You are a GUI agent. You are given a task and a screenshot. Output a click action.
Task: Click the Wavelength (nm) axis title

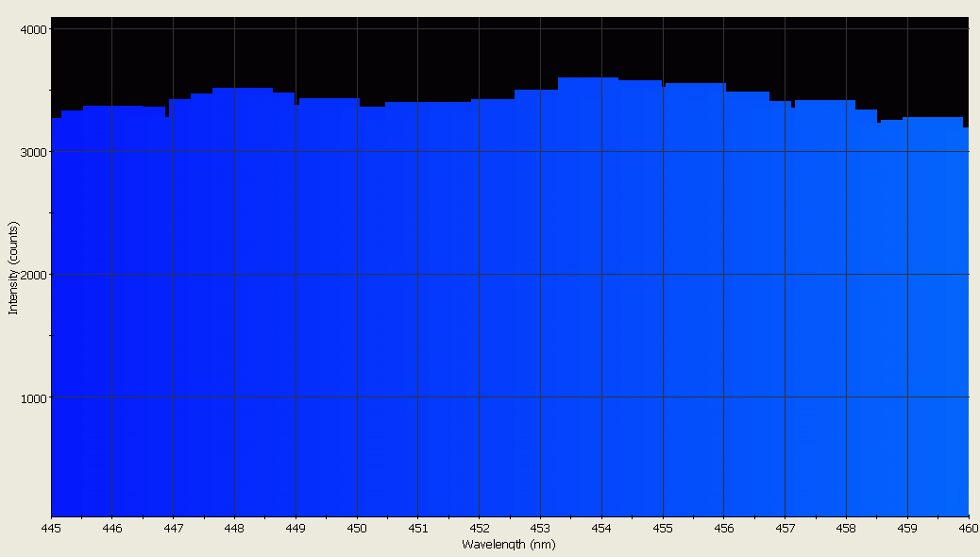(509, 544)
